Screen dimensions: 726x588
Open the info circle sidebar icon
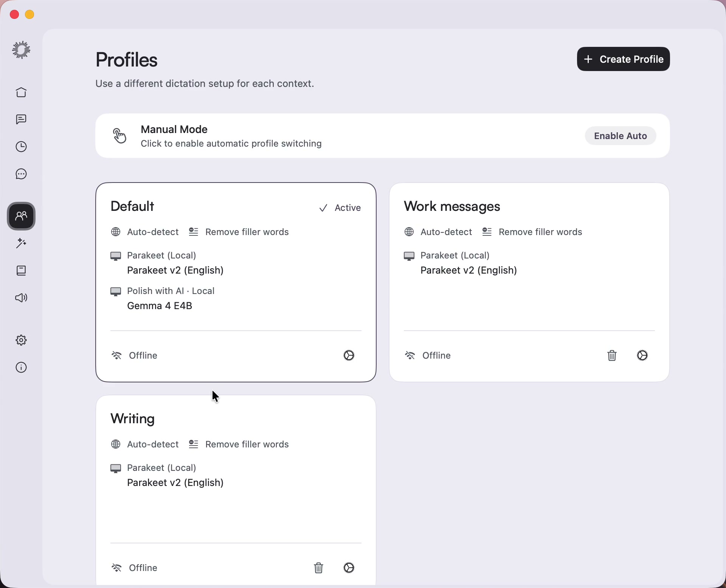(22, 368)
